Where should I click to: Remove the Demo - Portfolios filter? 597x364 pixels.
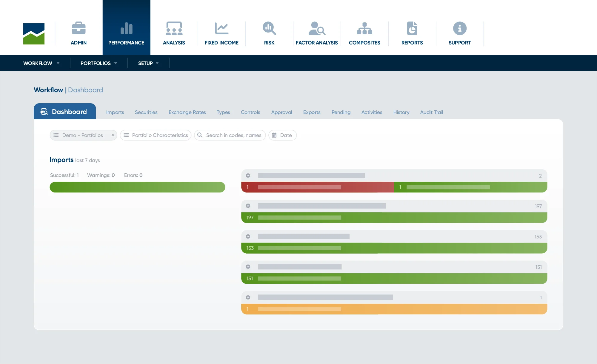[113, 135]
